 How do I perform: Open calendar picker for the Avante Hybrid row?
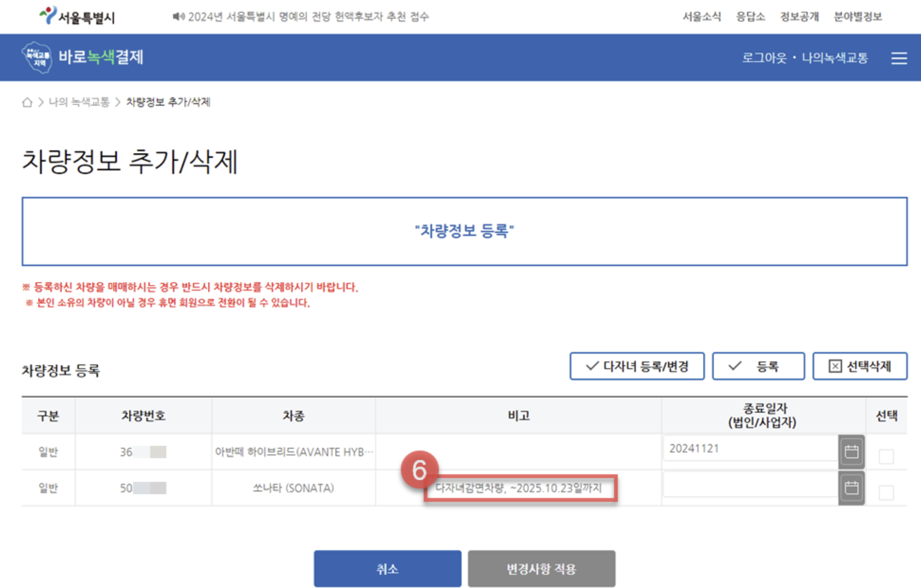coord(851,451)
